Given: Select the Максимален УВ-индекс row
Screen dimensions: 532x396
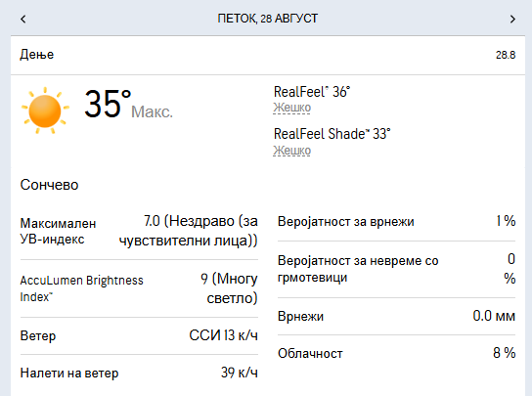Looking at the screenshot, I should (x=139, y=231).
